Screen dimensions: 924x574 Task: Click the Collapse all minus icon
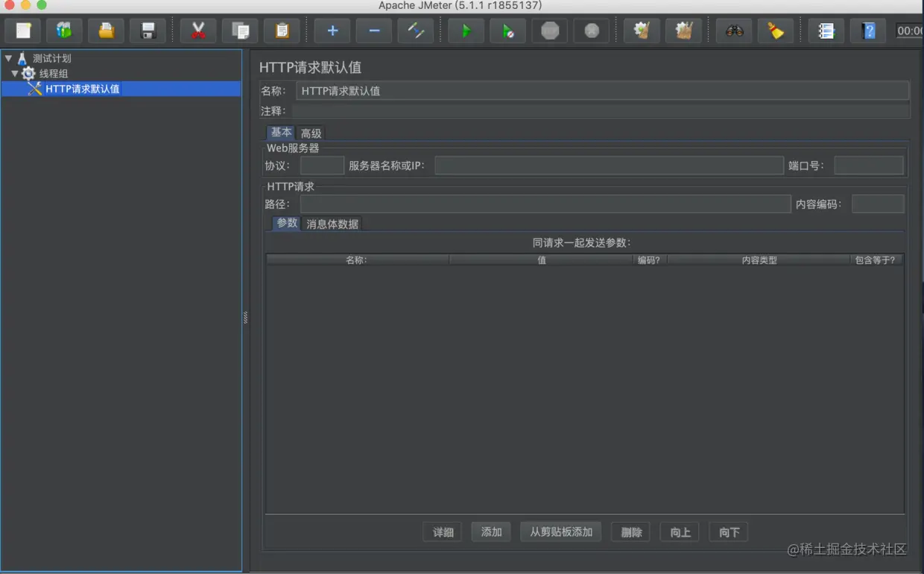(x=374, y=31)
